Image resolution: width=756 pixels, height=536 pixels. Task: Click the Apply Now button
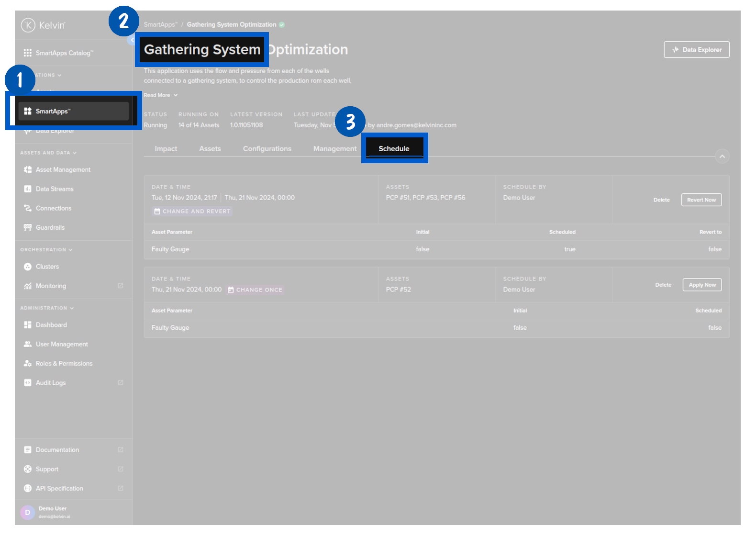[702, 285]
